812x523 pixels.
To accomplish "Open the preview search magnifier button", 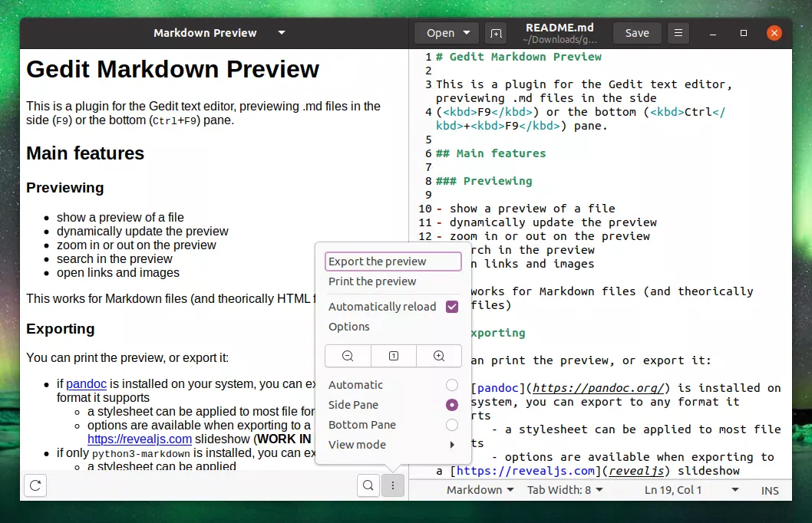I will coord(368,485).
